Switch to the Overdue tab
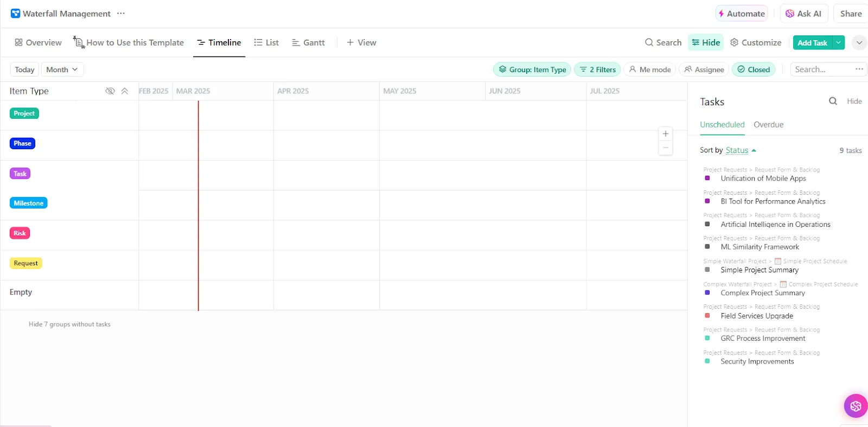Image resolution: width=868 pixels, height=427 pixels. [768, 125]
